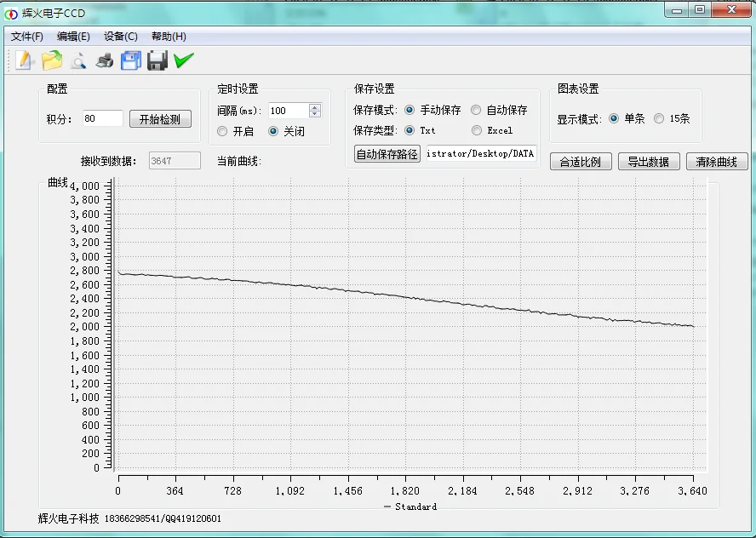The width and height of the screenshot is (756, 538).
Task: Click the printer icon in toolbar
Action: point(105,60)
